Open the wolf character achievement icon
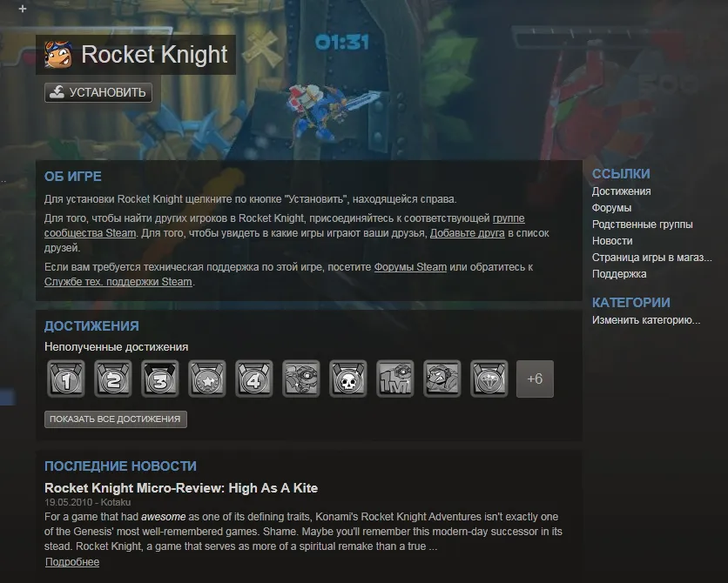 tap(442, 379)
